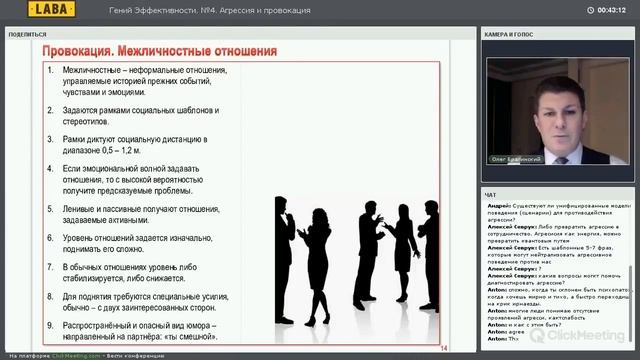
Task: Click the clock icon beside the timer
Action: tap(590, 10)
